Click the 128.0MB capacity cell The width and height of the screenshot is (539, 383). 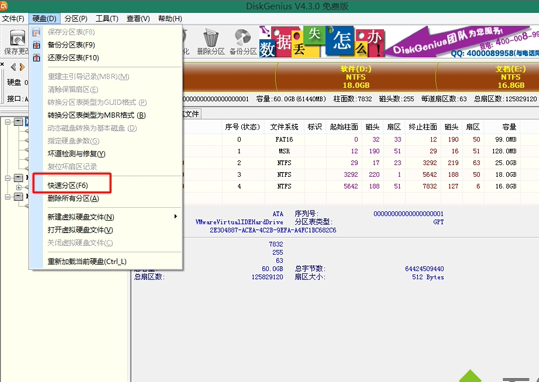tap(504, 151)
